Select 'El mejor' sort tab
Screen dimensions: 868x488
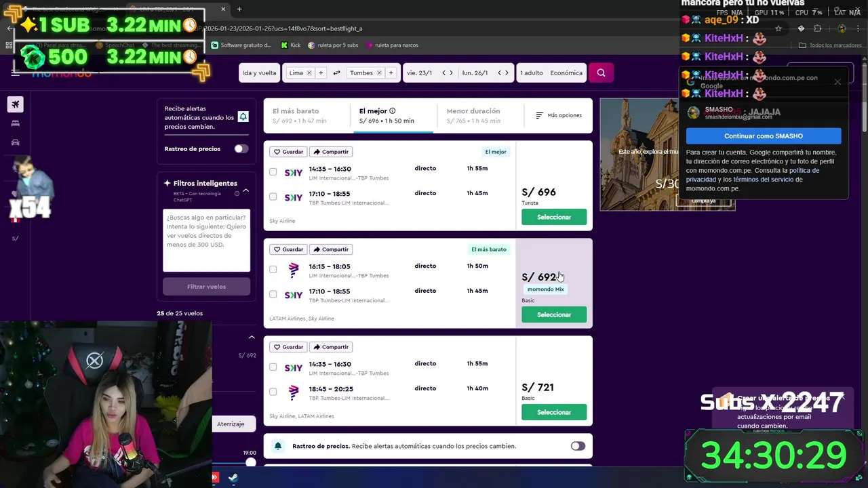point(394,115)
